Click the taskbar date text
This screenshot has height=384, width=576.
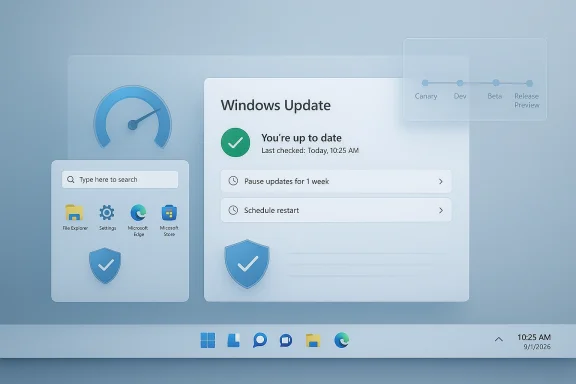point(537,347)
